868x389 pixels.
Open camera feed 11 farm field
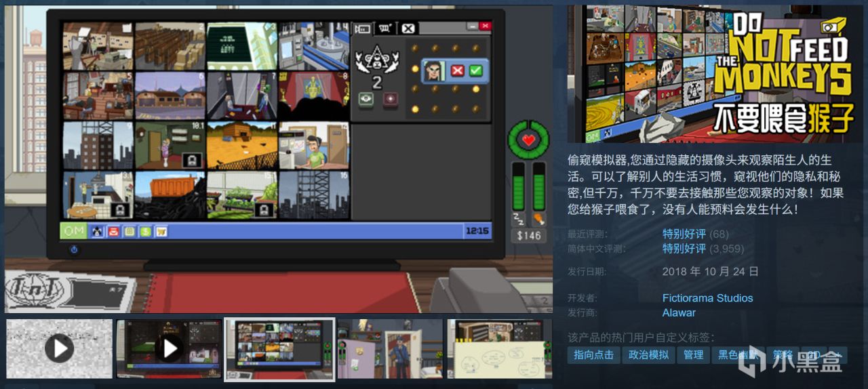(x=241, y=145)
